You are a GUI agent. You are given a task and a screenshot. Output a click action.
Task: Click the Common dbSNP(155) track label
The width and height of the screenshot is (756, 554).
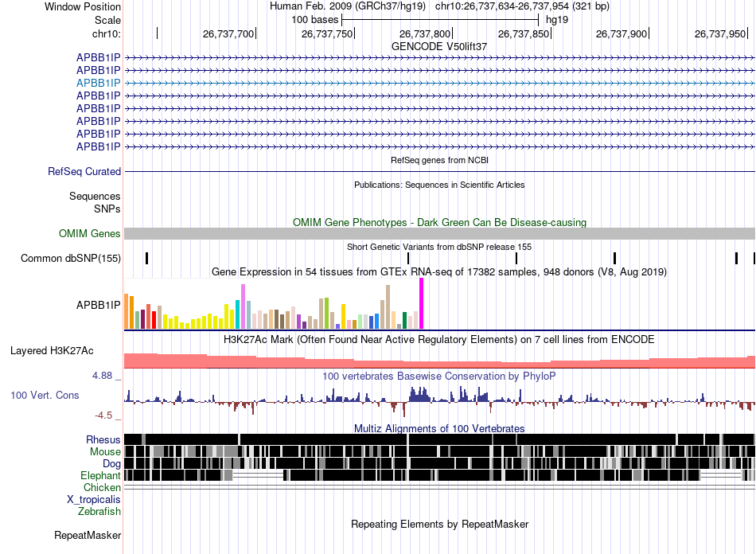click(x=71, y=259)
